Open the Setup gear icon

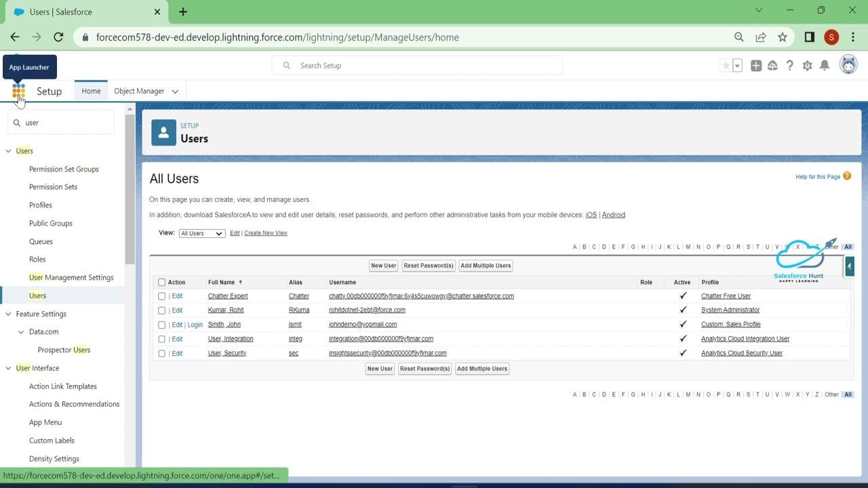click(x=807, y=66)
